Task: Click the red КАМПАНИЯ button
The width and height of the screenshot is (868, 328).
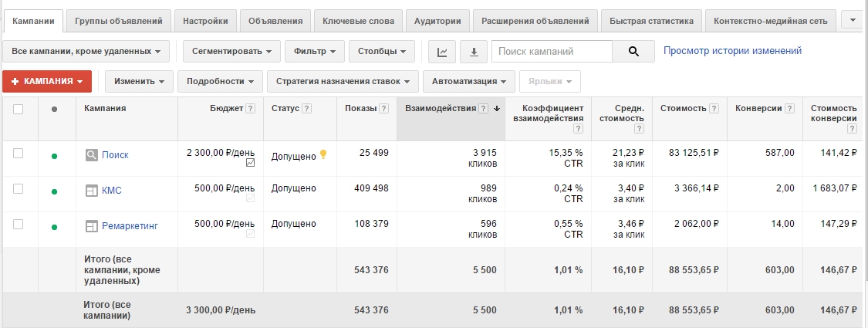Action: coord(47,81)
